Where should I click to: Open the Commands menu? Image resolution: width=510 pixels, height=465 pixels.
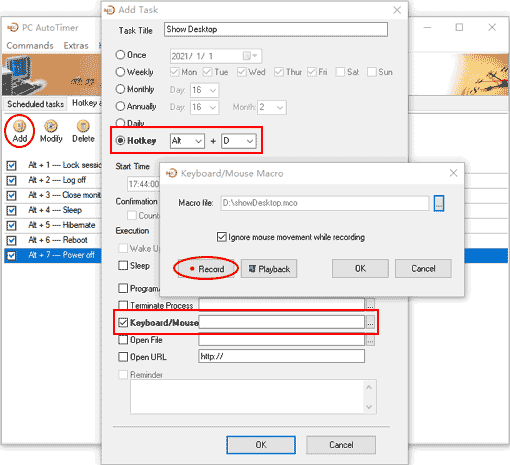point(30,45)
